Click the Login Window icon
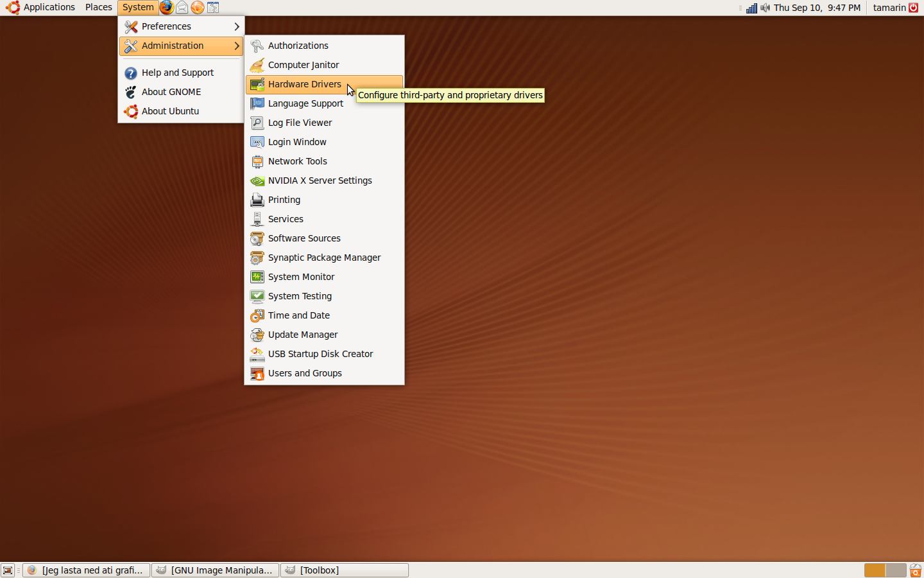This screenshot has width=924, height=578. point(257,142)
